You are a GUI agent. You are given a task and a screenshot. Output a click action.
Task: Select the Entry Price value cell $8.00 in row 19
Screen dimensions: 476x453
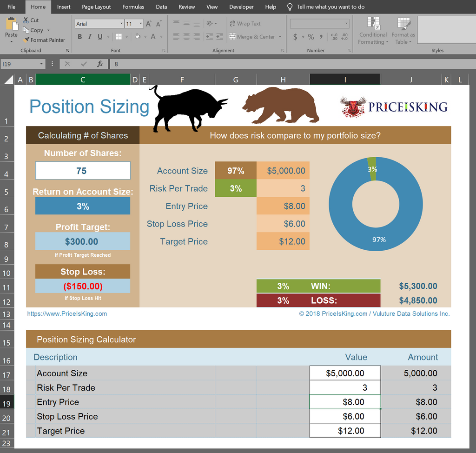345,402
